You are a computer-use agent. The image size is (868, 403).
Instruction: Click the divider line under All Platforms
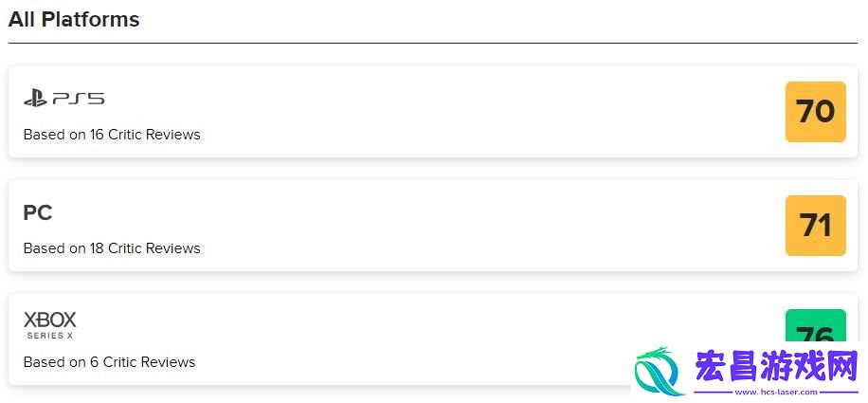point(433,43)
